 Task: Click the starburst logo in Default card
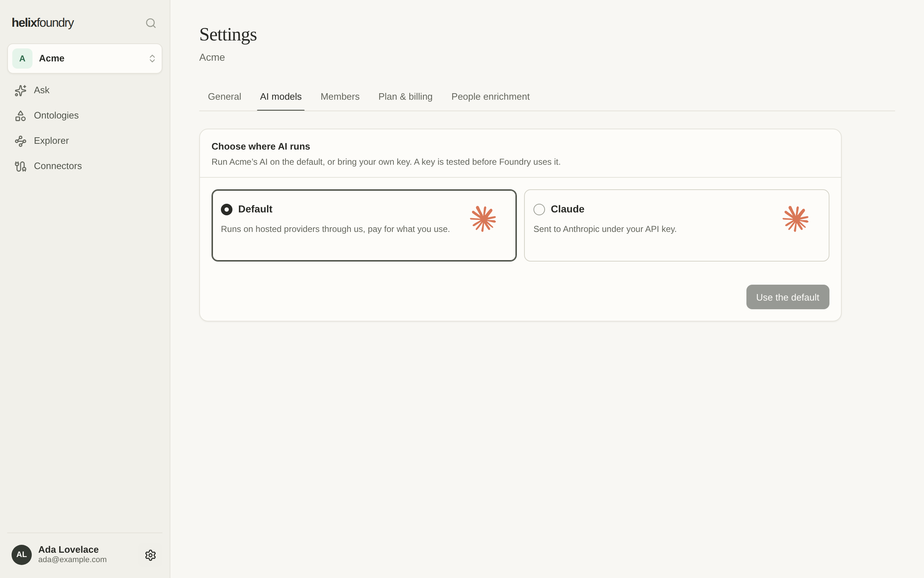483,219
